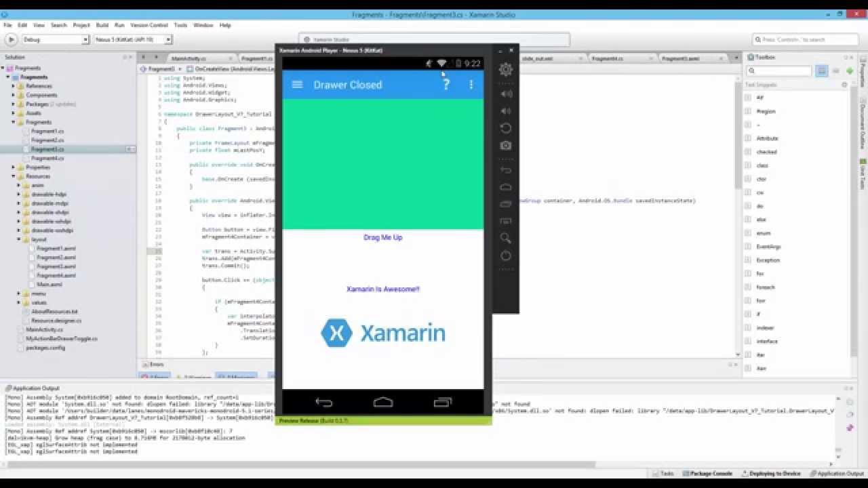Open Android Player settings gear
This screenshot has height=488, width=868.
coord(506,69)
